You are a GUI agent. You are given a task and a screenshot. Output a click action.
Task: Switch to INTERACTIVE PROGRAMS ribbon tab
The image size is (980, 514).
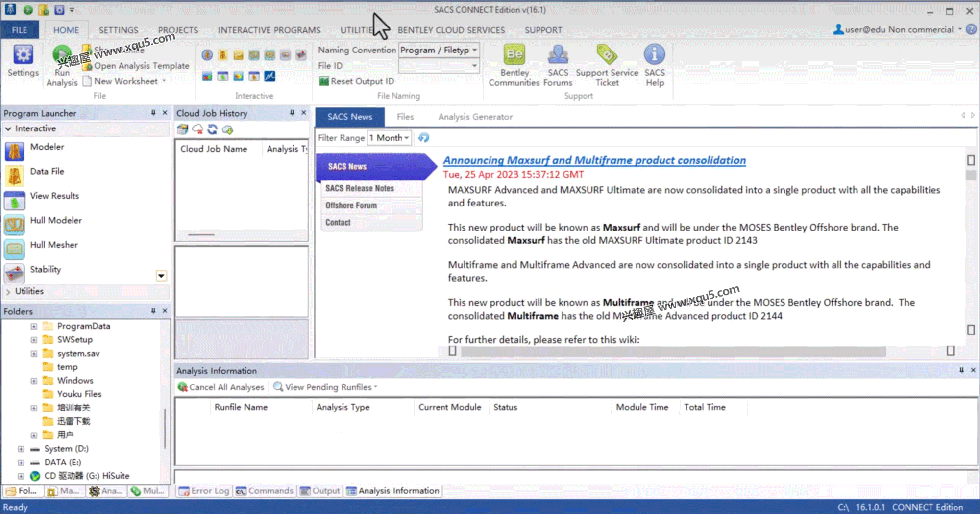269,30
